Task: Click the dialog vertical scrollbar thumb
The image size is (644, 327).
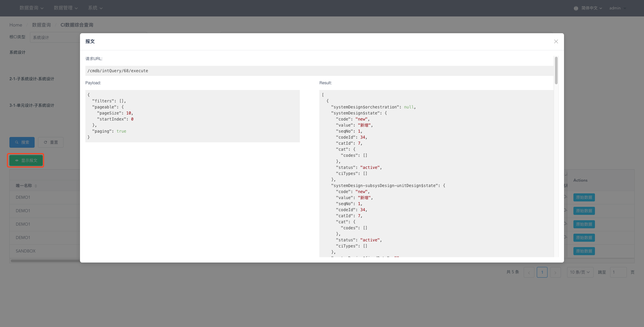Action: (x=556, y=70)
